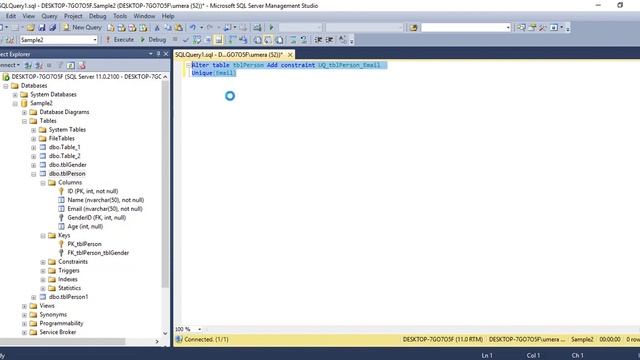
Task: Open Properties window wrench icon
Action: 542,27
